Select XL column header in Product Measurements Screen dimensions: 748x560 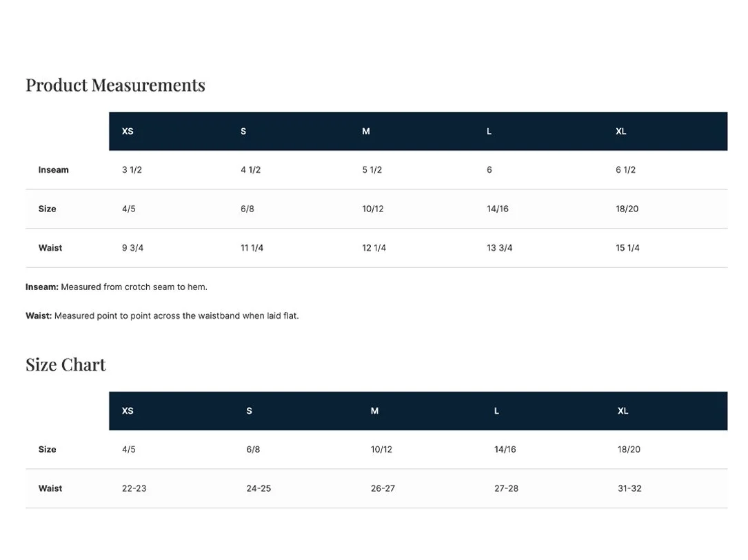pos(620,132)
